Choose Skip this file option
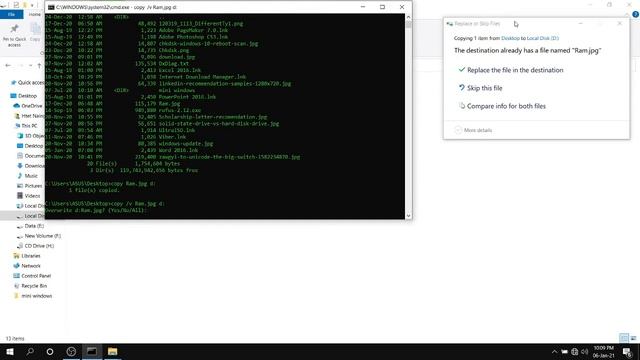The width and height of the screenshot is (640, 360). coord(480,88)
